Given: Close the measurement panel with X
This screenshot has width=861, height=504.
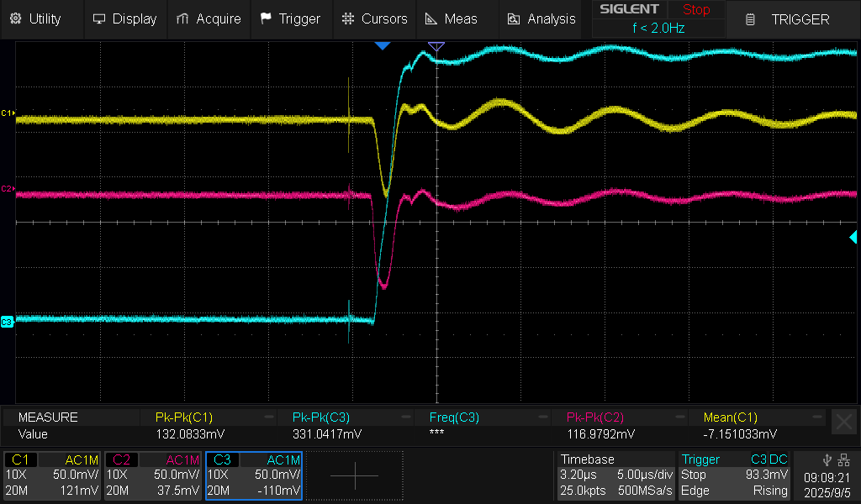Looking at the screenshot, I should (x=843, y=422).
